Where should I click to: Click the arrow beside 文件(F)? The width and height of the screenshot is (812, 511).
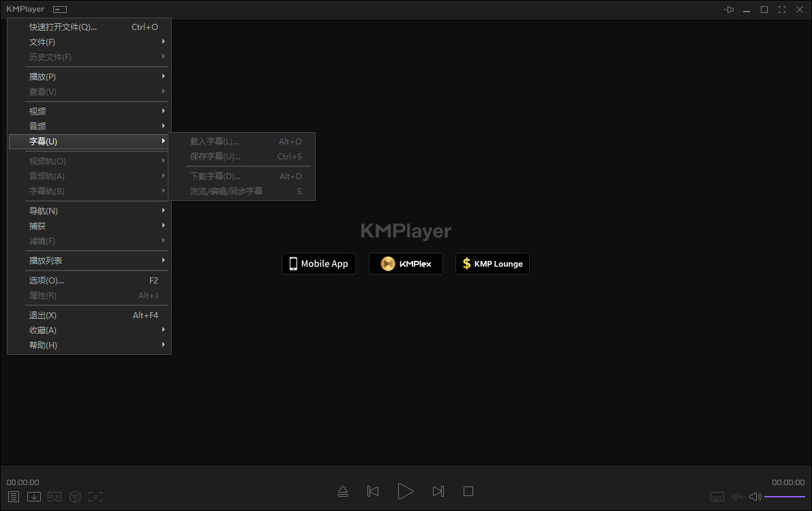pos(163,42)
